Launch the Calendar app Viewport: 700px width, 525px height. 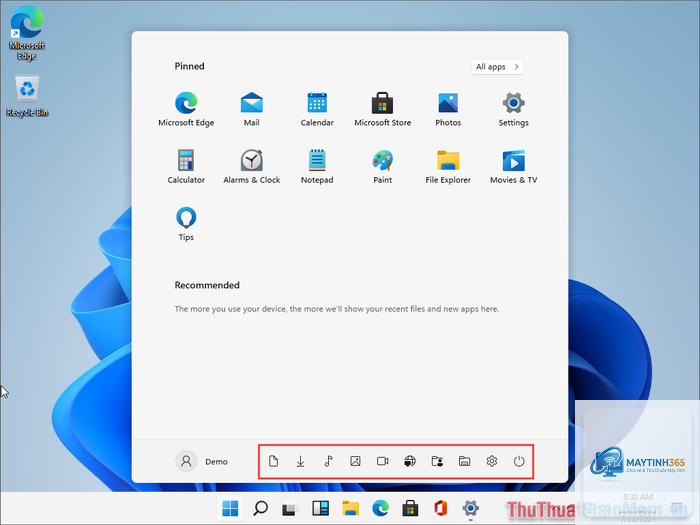coord(317,109)
